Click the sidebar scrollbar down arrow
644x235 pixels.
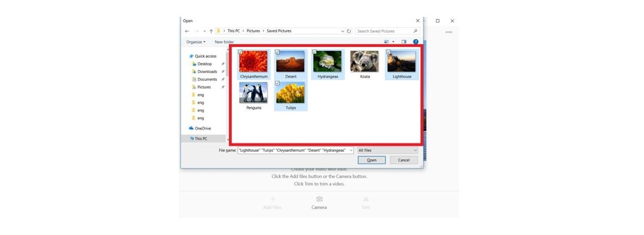tap(228, 140)
